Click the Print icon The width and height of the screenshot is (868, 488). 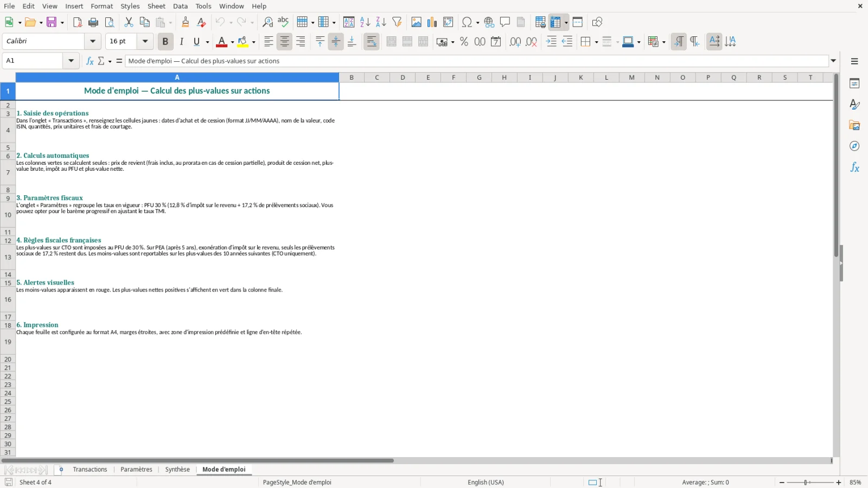point(93,22)
